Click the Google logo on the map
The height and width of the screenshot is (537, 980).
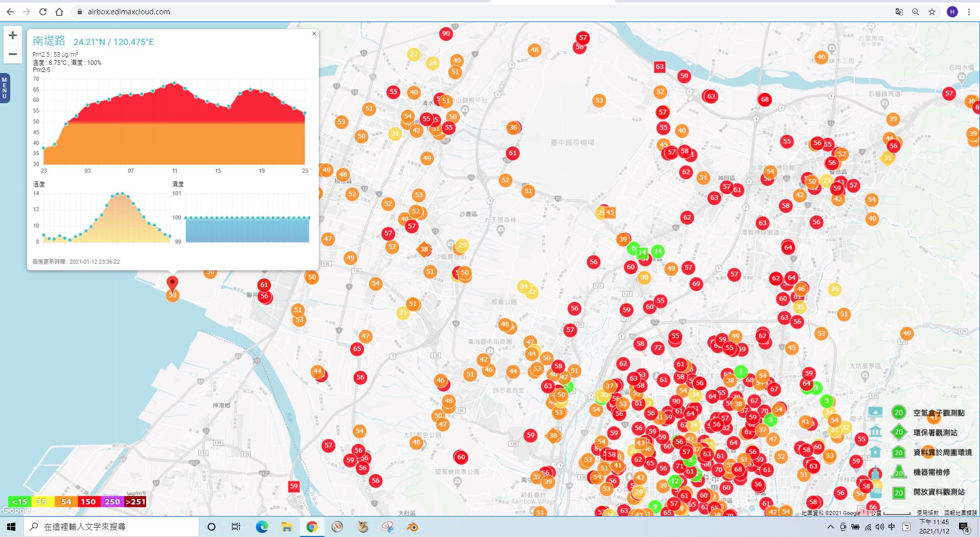(16, 510)
